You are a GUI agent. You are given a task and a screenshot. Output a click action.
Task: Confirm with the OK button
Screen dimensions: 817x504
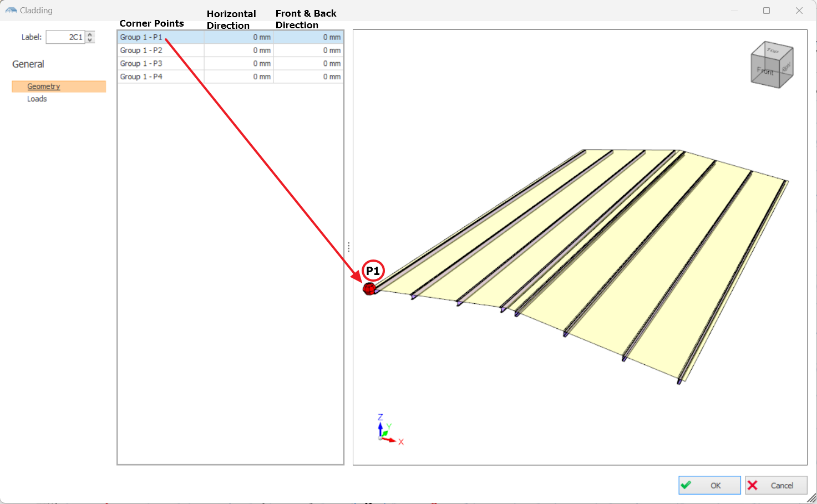tap(709, 485)
